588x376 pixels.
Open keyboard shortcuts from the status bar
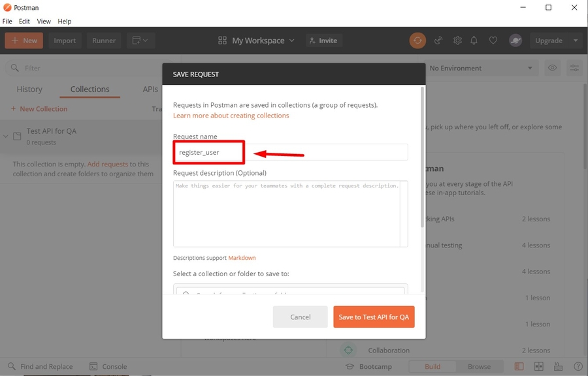(557, 366)
